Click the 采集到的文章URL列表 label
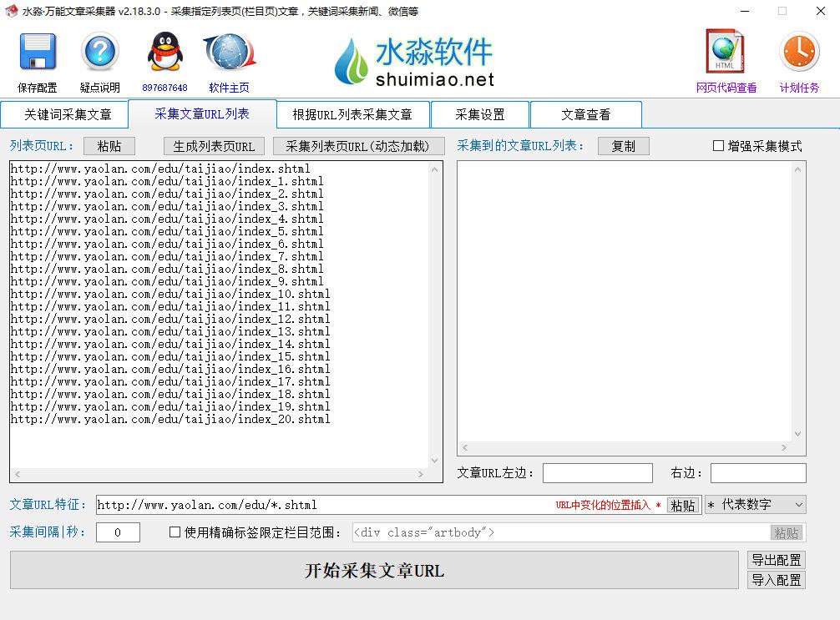The image size is (840, 620). click(519, 146)
